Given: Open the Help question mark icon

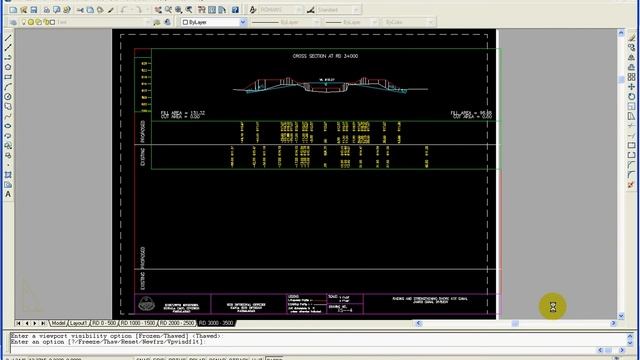Looking at the screenshot, I should click(x=235, y=9).
